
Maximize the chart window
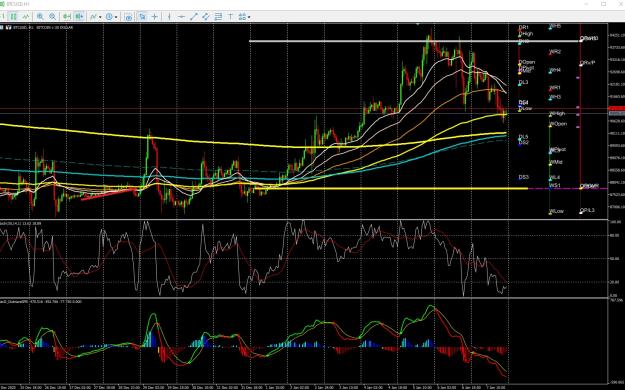(603, 4)
